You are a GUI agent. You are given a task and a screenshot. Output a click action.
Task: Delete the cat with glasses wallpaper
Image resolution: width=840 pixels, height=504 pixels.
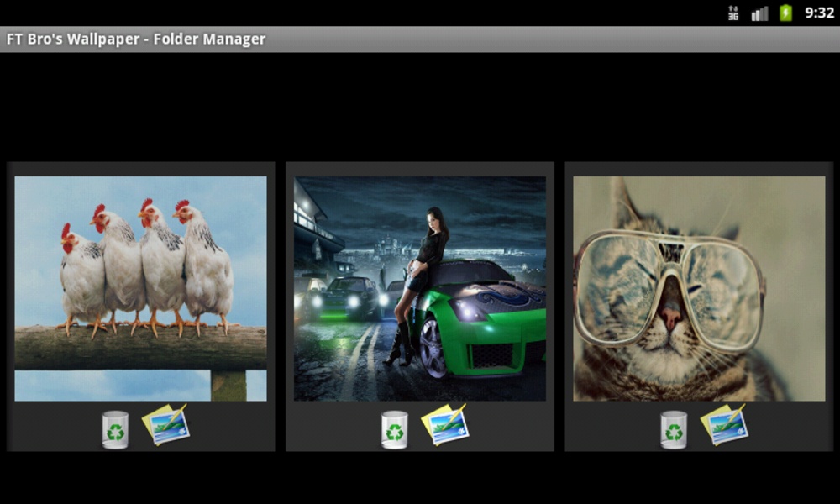pos(674,429)
